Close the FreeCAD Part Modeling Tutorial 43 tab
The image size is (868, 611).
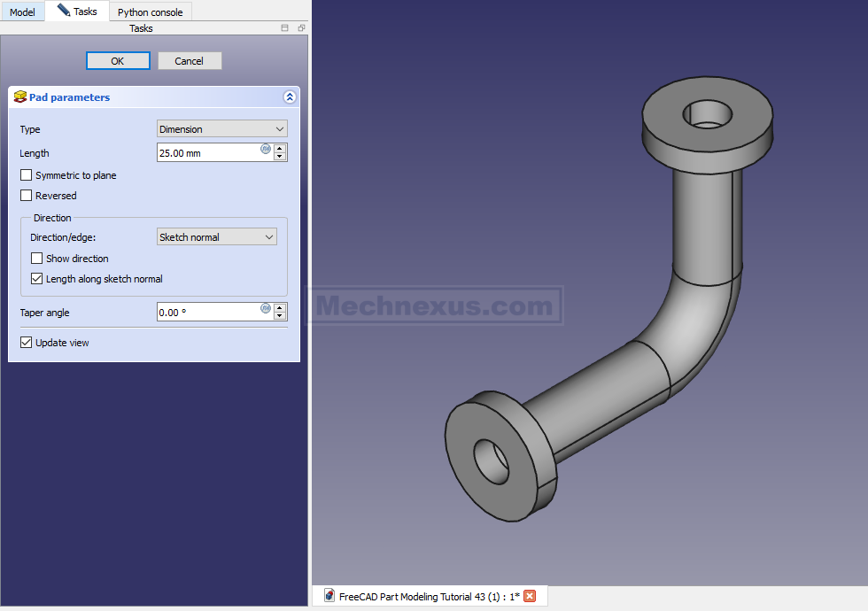click(530, 596)
